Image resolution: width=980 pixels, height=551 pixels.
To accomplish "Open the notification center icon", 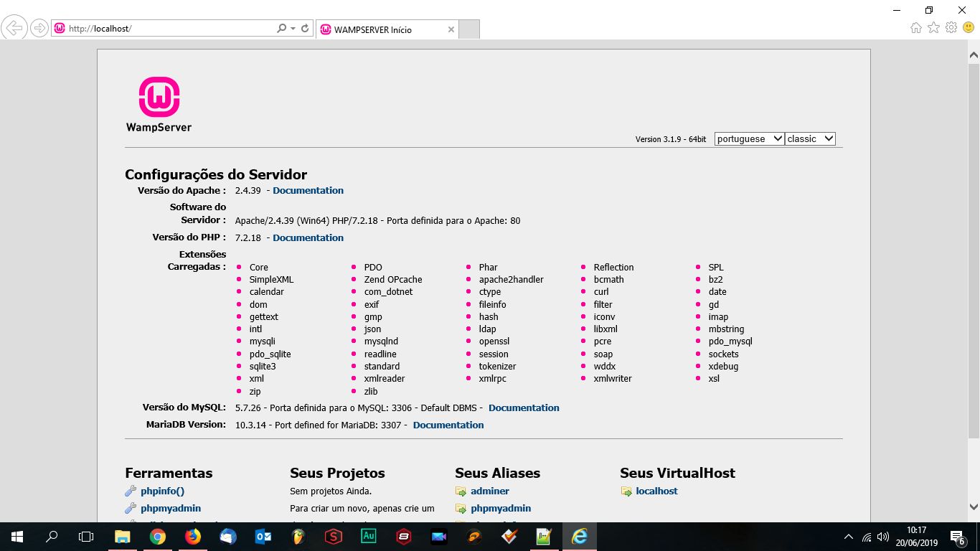I will 957,537.
